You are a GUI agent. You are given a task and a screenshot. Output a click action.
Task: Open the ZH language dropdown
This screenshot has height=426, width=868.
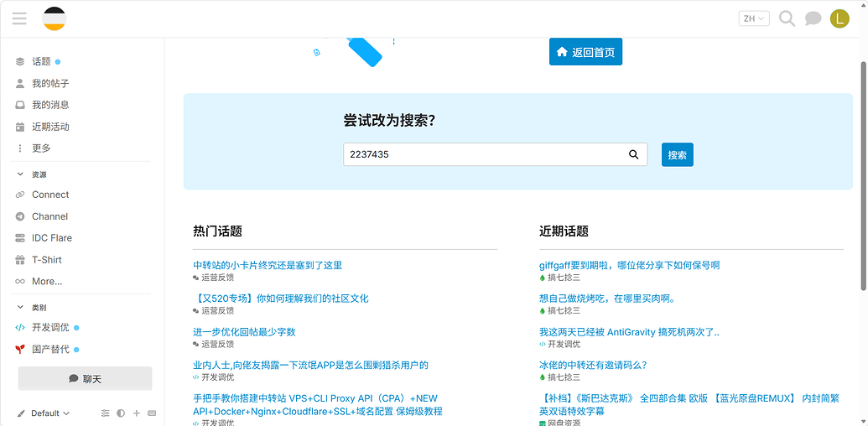tap(754, 18)
